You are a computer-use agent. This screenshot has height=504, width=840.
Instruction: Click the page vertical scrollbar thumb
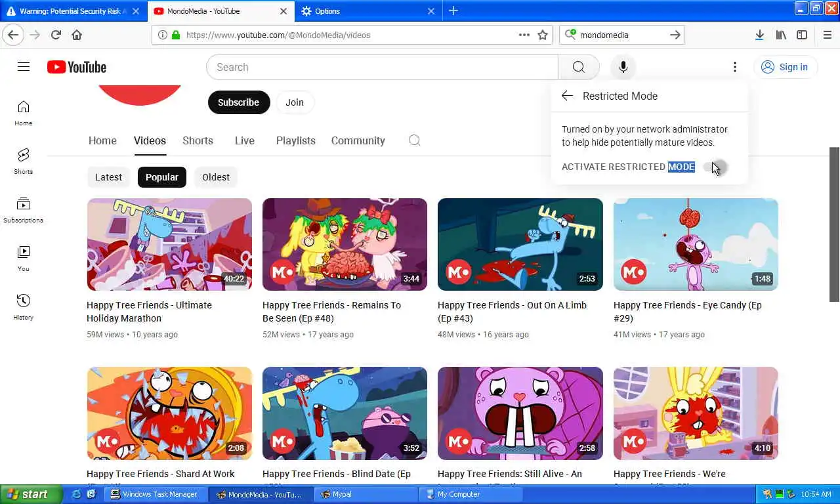[x=835, y=224]
